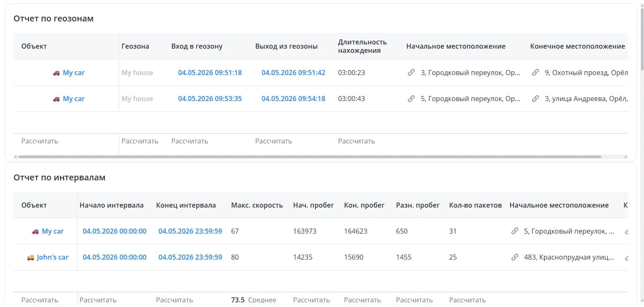This screenshot has height=307, width=644.
Task: Click link icon before 3, улица Андреева address
Action: point(535,99)
